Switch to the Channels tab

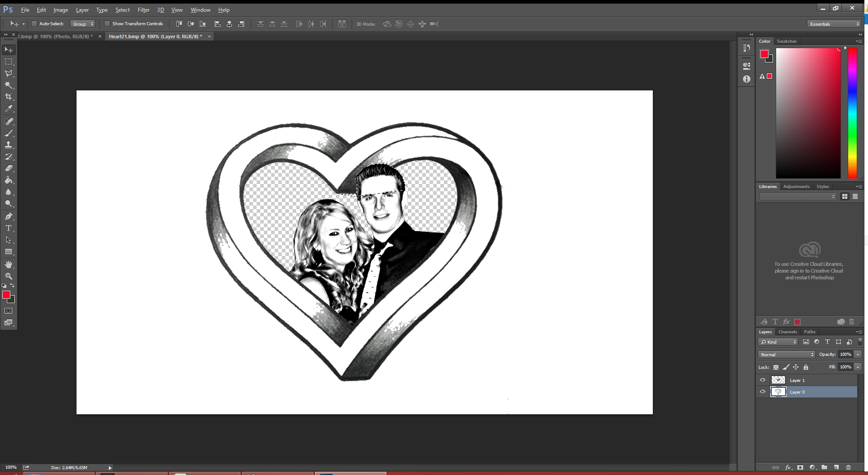(x=787, y=332)
